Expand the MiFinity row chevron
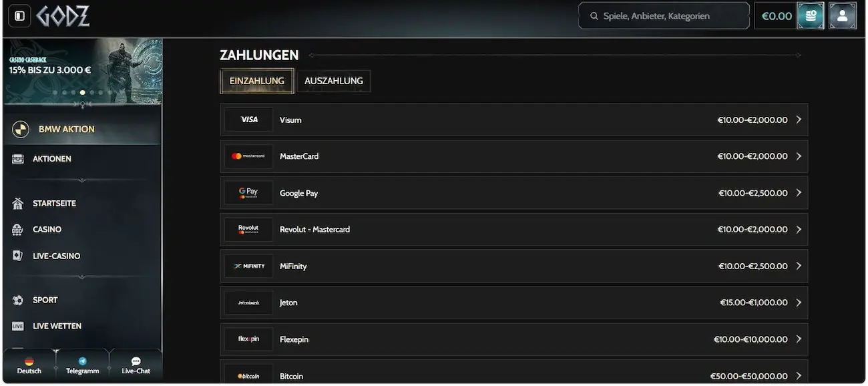The width and height of the screenshot is (868, 386). tap(799, 266)
